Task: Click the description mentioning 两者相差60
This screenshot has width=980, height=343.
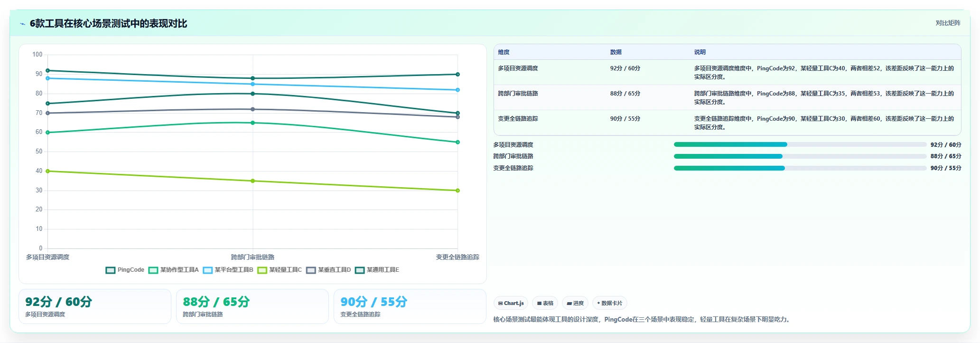Action: (x=824, y=123)
